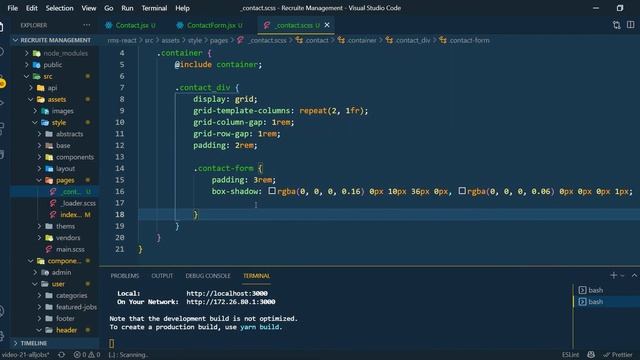Select the second bash terminal
640x360 pixels.
click(x=607, y=302)
